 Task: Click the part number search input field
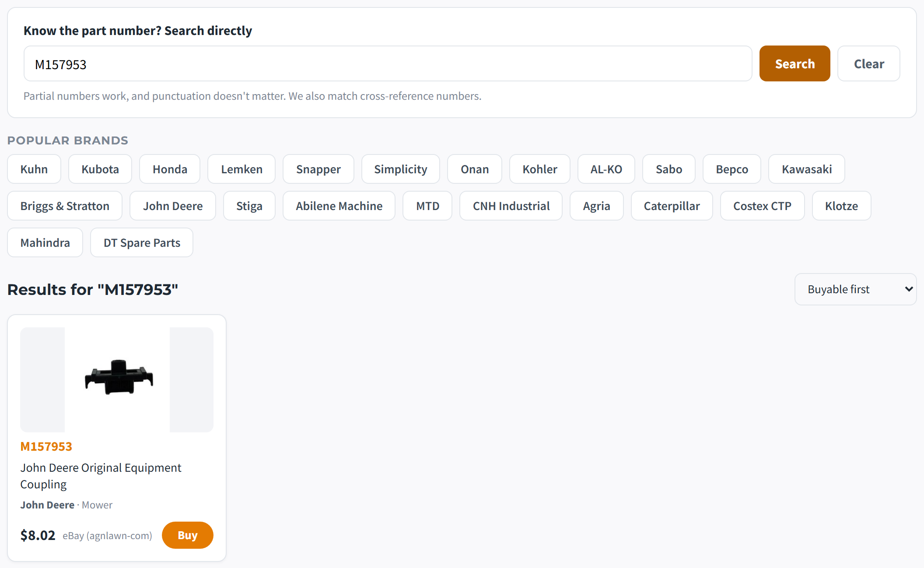click(388, 64)
